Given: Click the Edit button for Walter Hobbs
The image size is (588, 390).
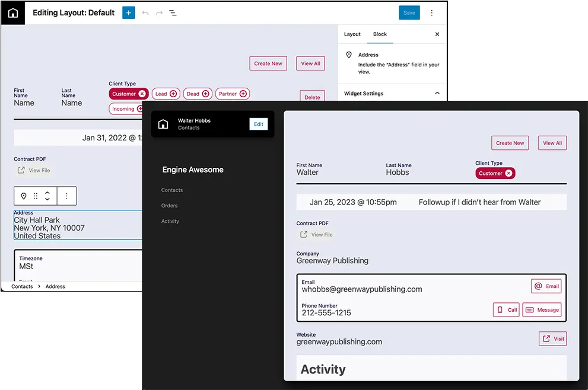Looking at the screenshot, I should point(258,124).
